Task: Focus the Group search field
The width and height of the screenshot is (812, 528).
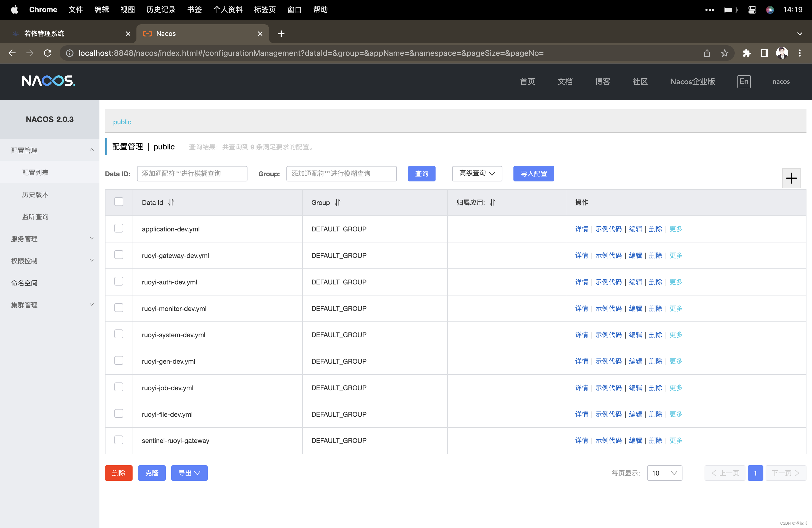Action: click(342, 174)
